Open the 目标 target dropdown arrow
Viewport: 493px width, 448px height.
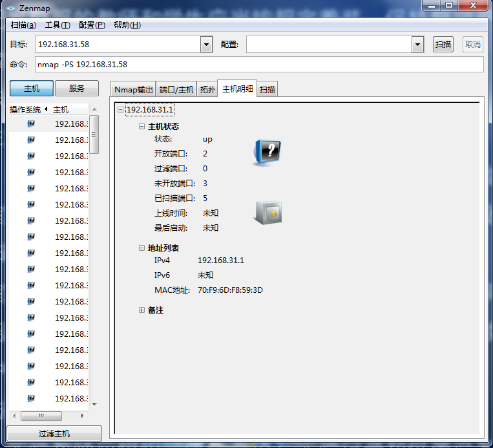click(x=206, y=45)
